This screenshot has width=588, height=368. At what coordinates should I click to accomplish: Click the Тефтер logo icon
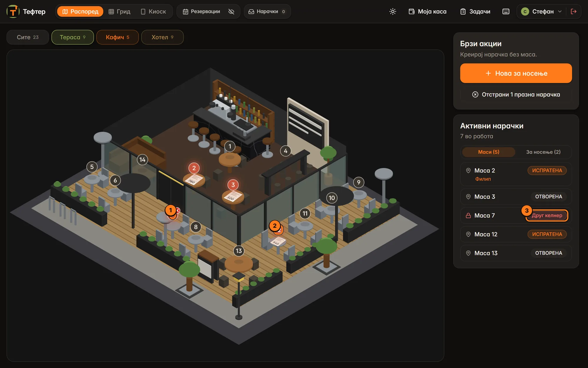13,11
